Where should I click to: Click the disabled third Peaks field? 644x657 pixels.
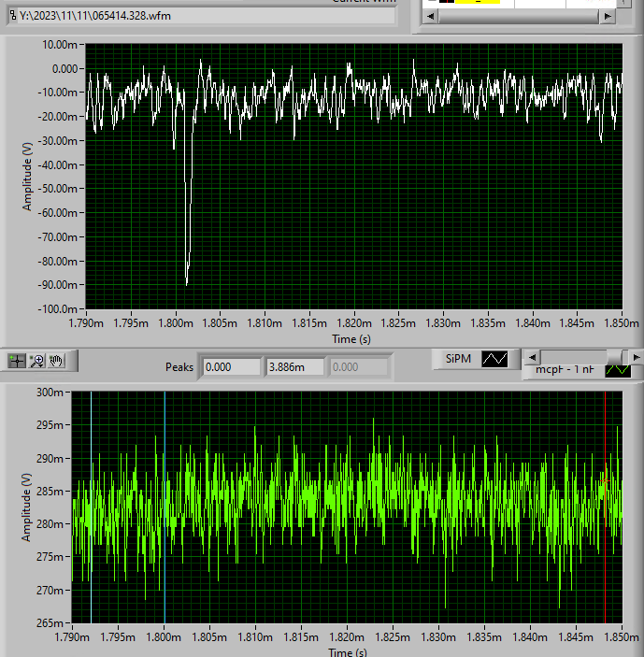(359, 366)
